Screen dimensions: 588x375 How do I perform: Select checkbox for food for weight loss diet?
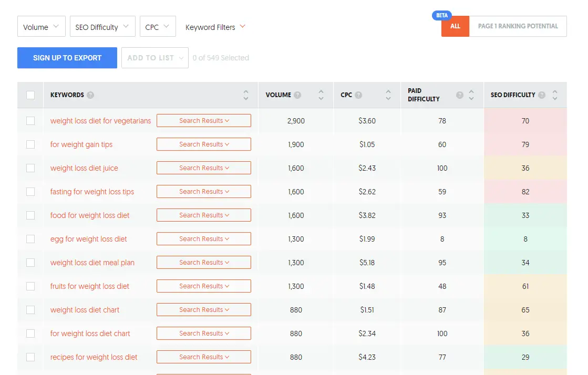[30, 215]
